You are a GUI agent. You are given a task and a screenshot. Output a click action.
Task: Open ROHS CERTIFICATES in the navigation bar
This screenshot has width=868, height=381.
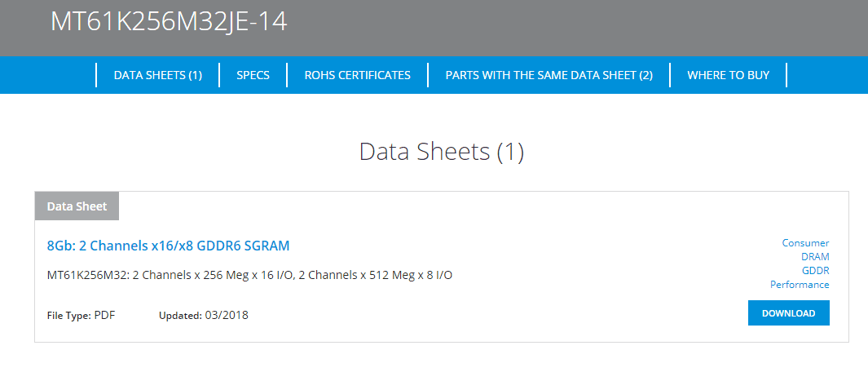click(357, 75)
